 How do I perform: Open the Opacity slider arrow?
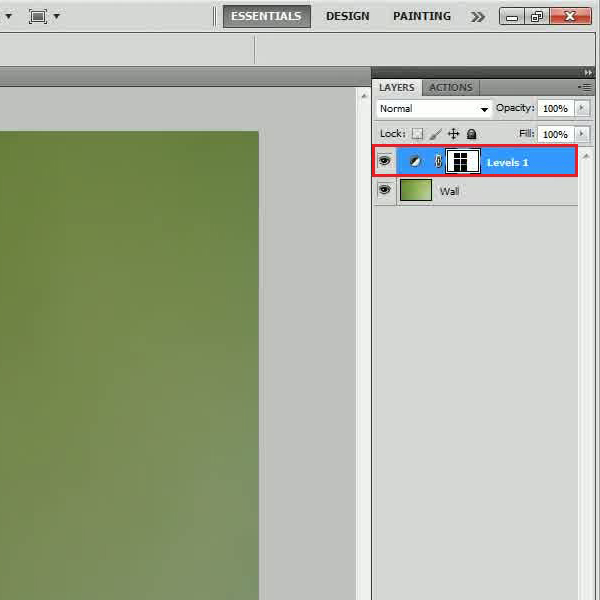tap(582, 108)
